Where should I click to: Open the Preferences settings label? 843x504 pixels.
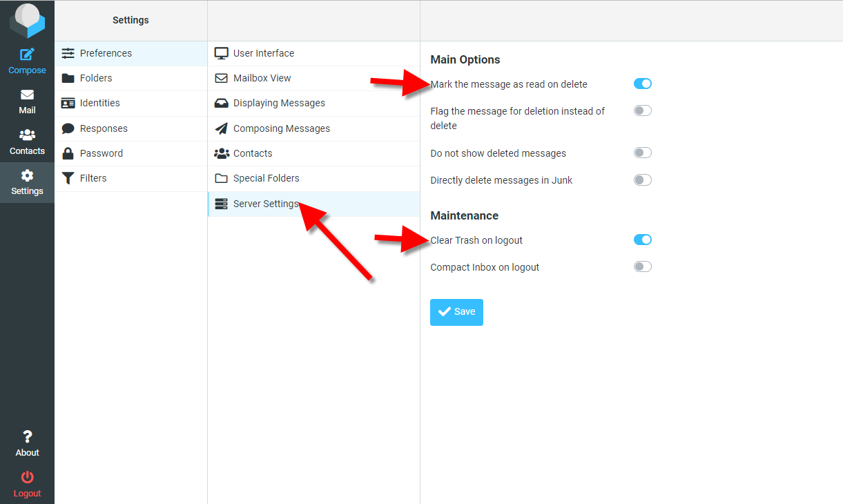[106, 53]
